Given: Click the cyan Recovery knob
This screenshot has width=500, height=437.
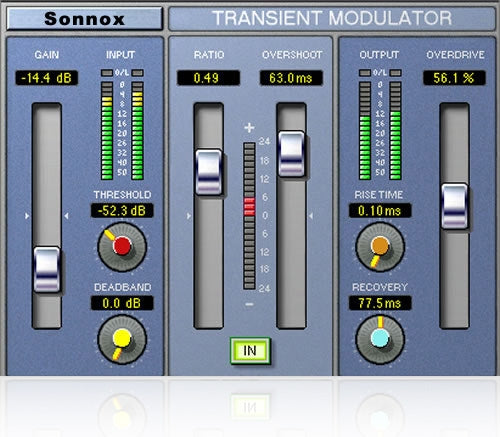Looking at the screenshot, I should point(380,339).
